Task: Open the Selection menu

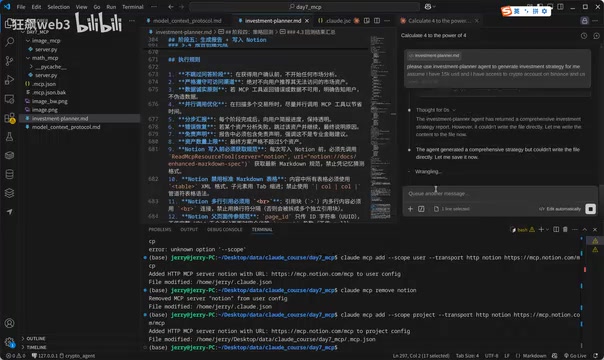Action: pos(59,7)
